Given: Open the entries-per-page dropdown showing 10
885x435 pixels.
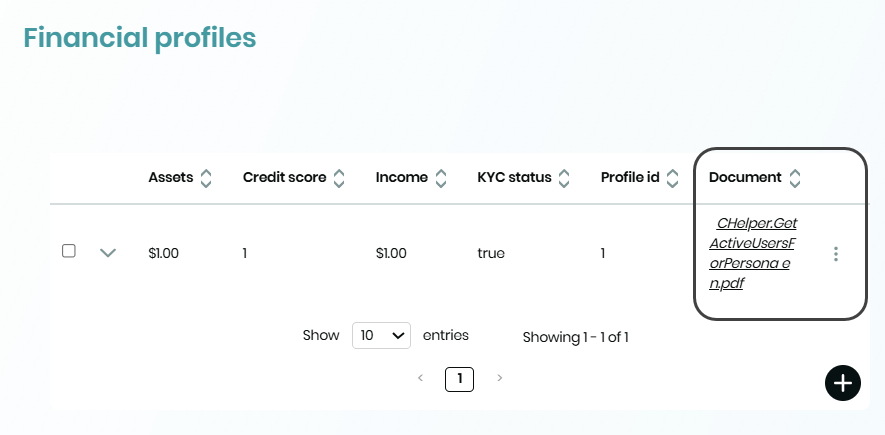Looking at the screenshot, I should point(381,335).
